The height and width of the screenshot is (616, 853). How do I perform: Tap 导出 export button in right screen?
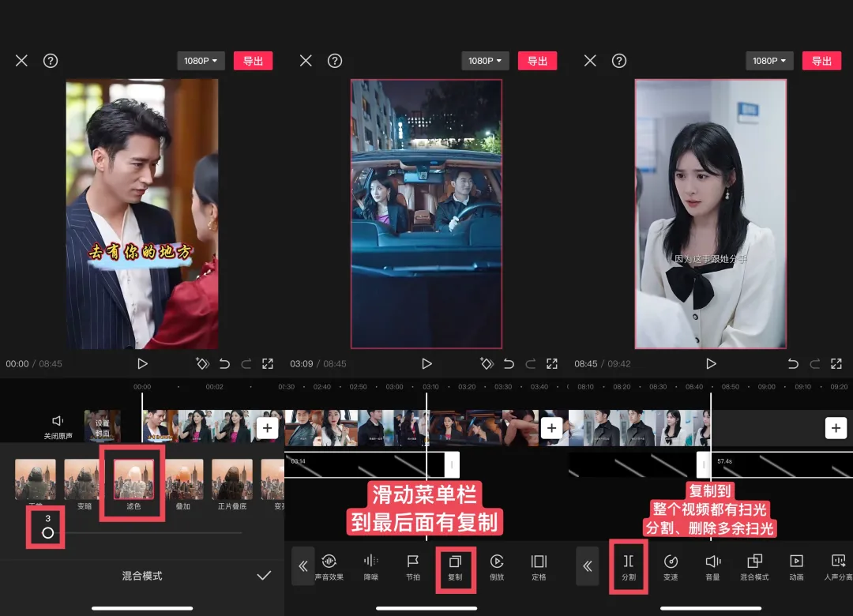click(822, 61)
